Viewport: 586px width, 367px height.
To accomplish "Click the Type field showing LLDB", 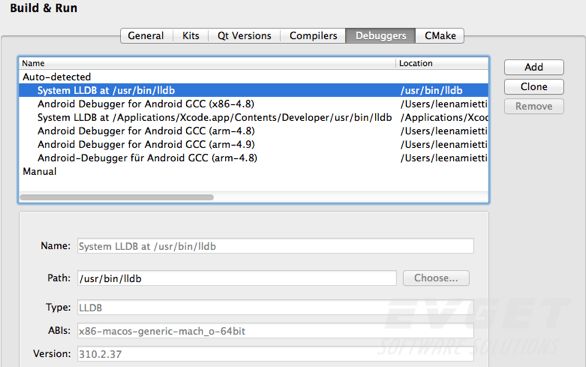I will pos(275,308).
